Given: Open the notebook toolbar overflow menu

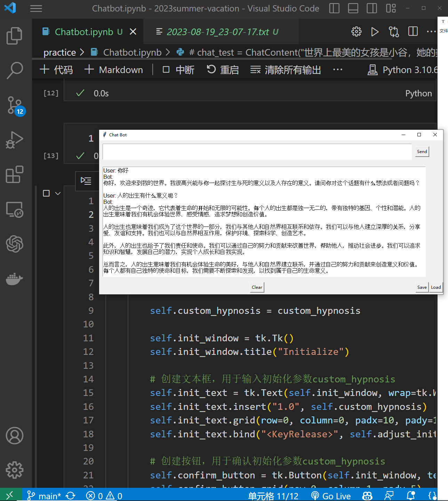Looking at the screenshot, I should coord(337,70).
